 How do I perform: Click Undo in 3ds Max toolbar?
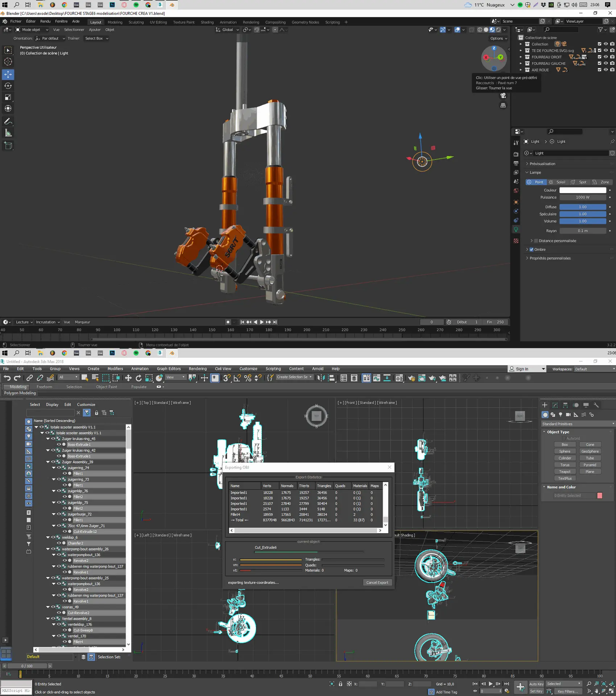coord(7,378)
